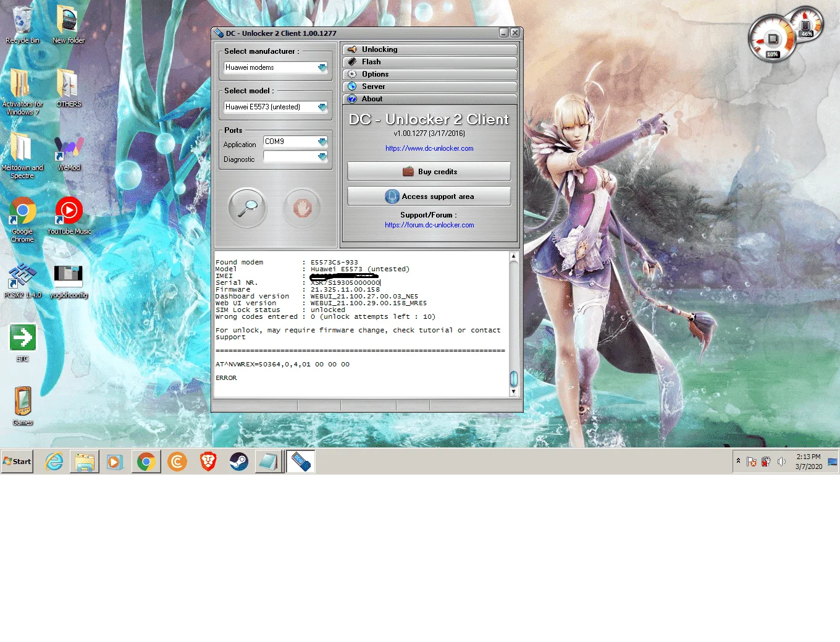The image size is (840, 642).
Task: Open Steam from the taskbar
Action: pos(239,462)
